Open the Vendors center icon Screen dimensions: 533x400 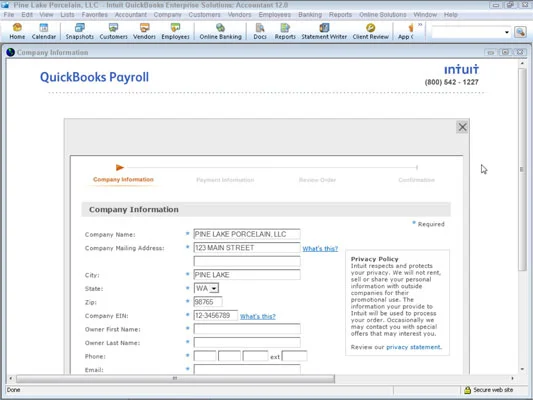tap(144, 31)
